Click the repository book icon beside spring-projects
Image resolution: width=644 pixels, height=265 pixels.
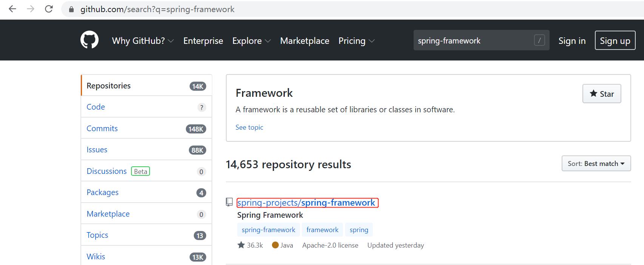pos(229,202)
